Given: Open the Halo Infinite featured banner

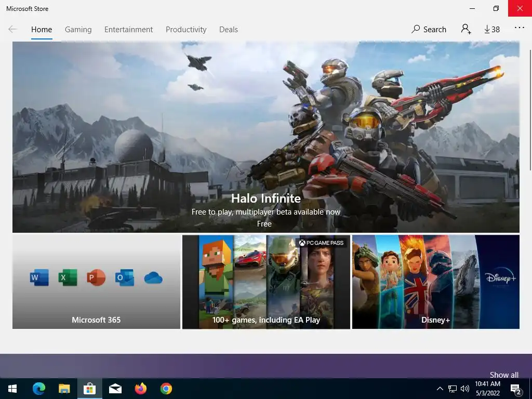Looking at the screenshot, I should 265,137.
